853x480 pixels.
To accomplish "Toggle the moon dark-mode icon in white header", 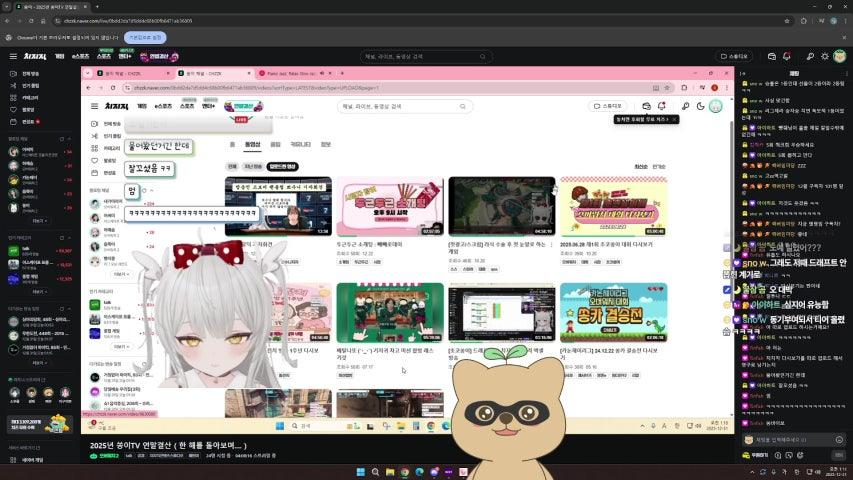I will [x=701, y=106].
